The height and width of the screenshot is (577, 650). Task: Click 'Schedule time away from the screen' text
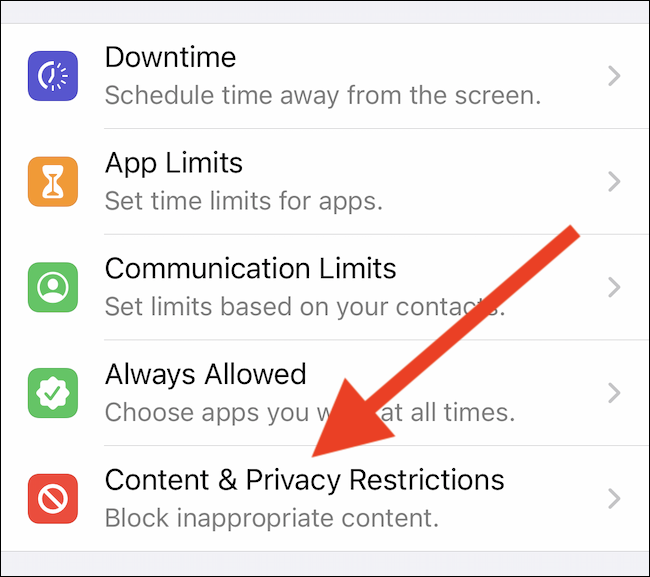pos(323,96)
